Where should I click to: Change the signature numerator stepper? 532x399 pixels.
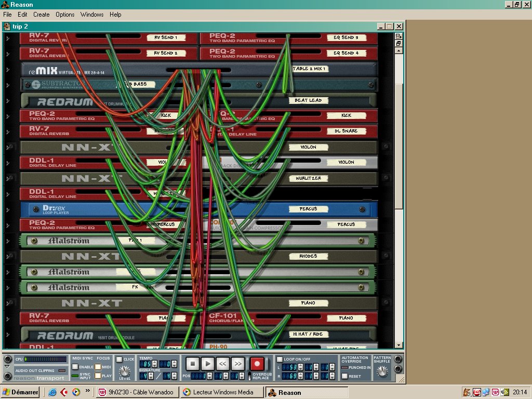pos(151,376)
